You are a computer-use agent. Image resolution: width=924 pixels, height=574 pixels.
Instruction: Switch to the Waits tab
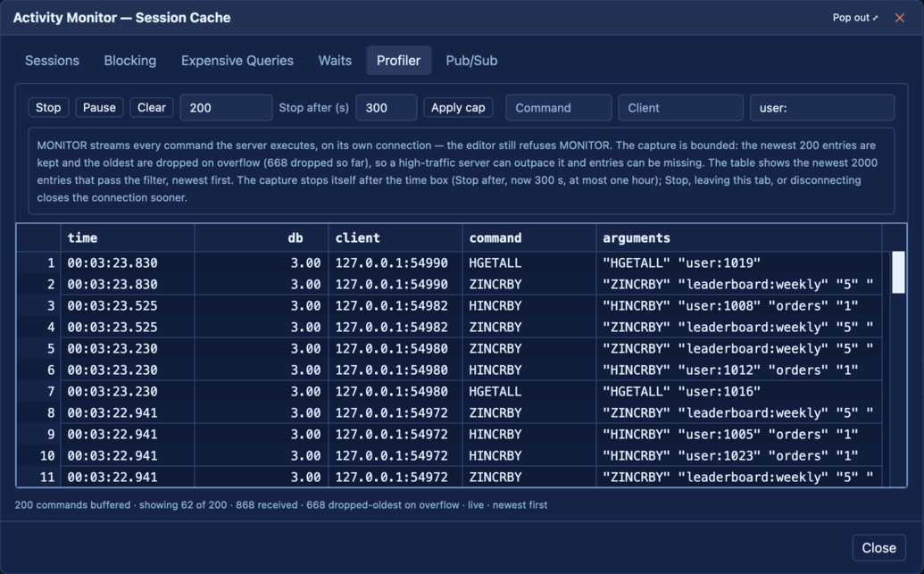coord(335,61)
